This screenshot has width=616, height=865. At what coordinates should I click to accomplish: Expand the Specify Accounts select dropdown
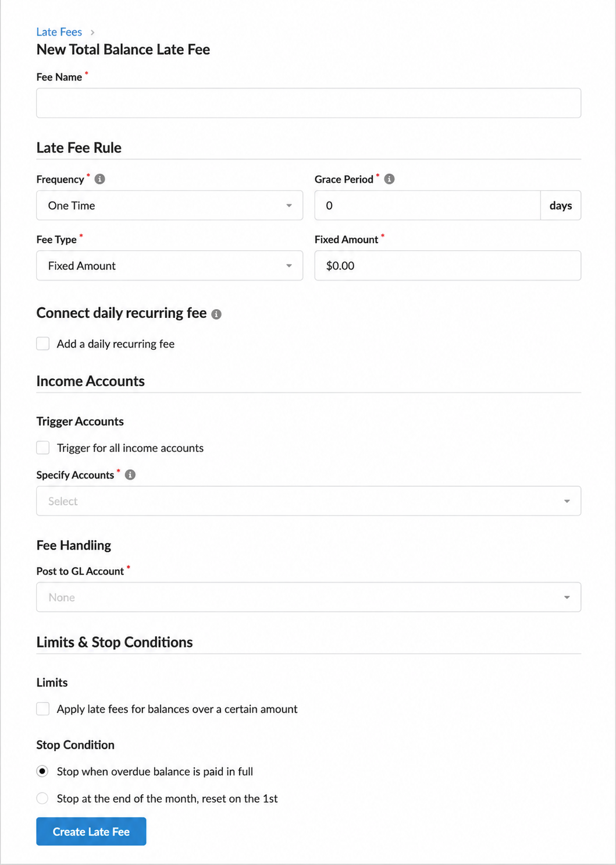308,501
